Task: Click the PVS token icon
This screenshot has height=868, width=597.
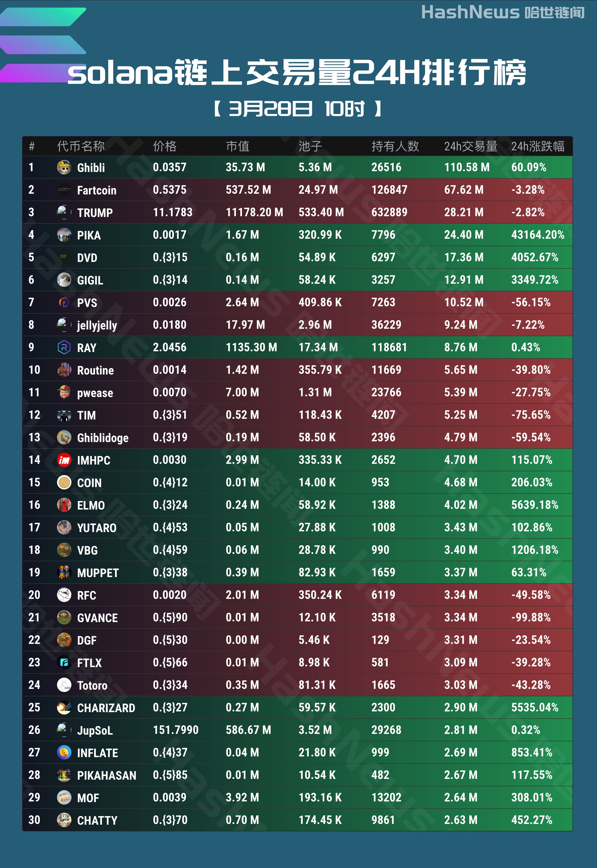Action: pyautogui.click(x=64, y=302)
